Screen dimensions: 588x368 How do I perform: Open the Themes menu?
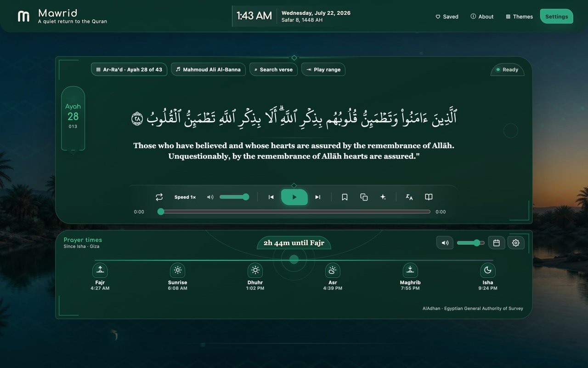click(x=519, y=17)
